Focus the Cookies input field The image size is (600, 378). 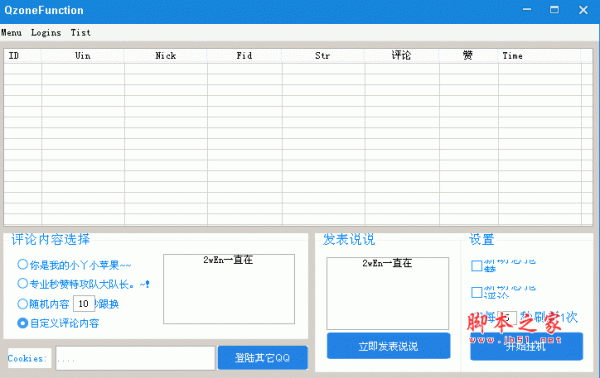(x=135, y=358)
